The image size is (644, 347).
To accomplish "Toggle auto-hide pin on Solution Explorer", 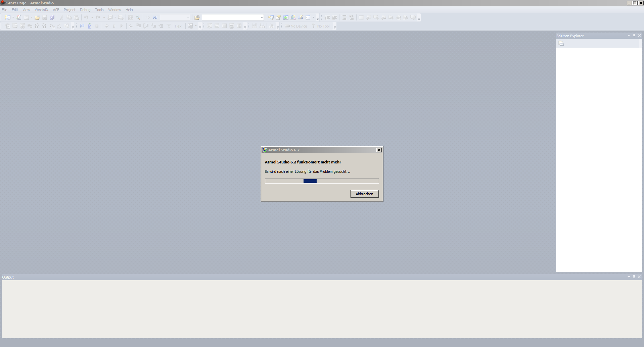I will [634, 36].
